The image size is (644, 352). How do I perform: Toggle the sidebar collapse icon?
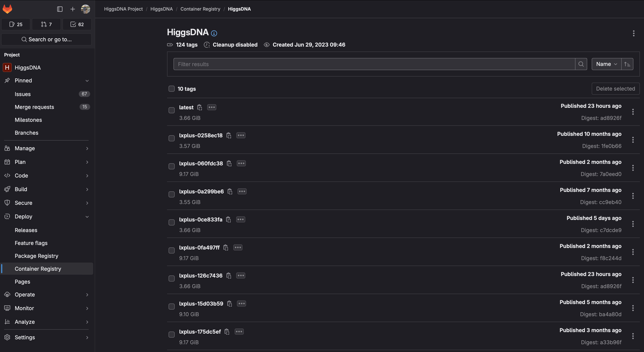(x=60, y=9)
